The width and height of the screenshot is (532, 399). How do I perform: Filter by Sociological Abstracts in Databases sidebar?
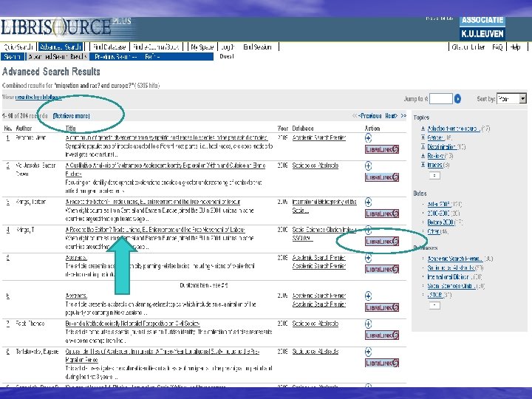[451, 267]
